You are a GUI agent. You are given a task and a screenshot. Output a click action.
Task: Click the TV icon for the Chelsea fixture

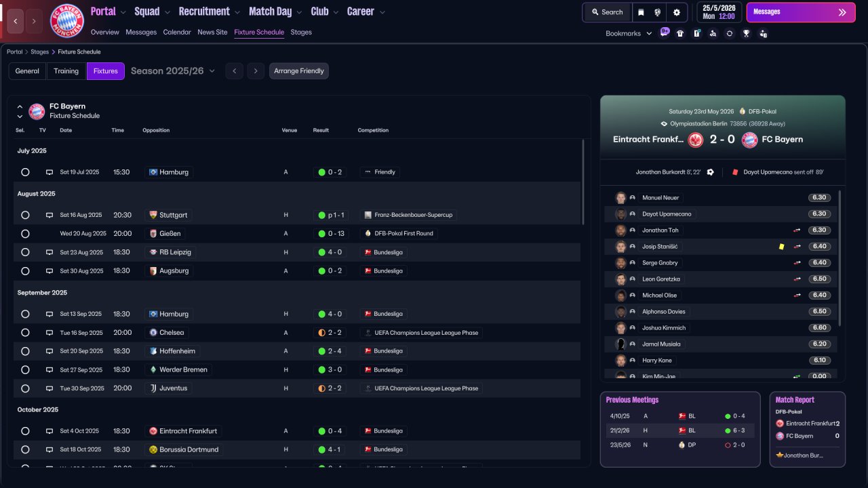click(x=49, y=333)
